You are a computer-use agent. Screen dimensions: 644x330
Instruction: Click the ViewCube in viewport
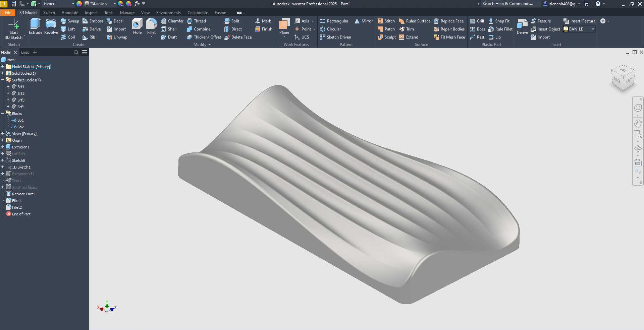click(623, 78)
